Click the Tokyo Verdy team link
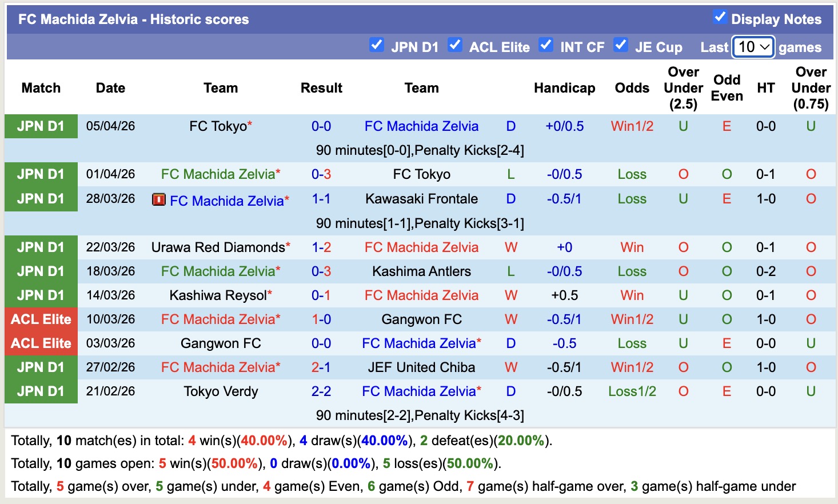Viewport: 838px width, 504px height. [x=220, y=391]
